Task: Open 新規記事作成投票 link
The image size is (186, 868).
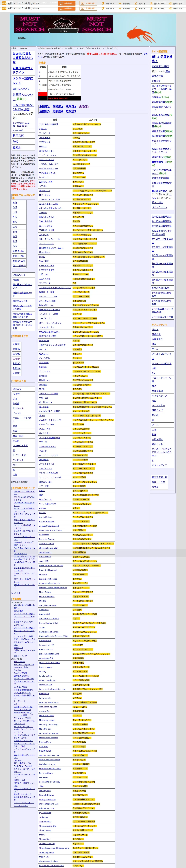Action: click(x=161, y=67)
